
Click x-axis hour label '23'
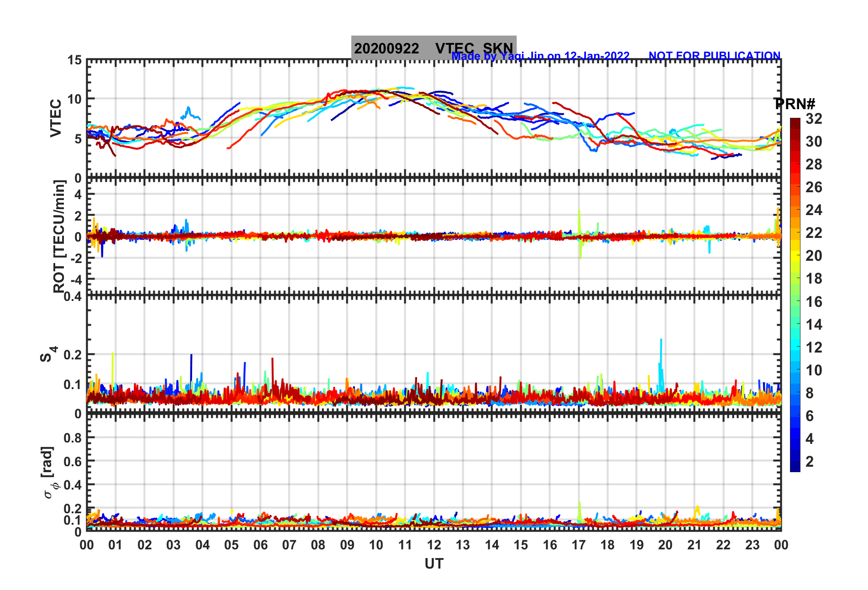click(x=753, y=545)
